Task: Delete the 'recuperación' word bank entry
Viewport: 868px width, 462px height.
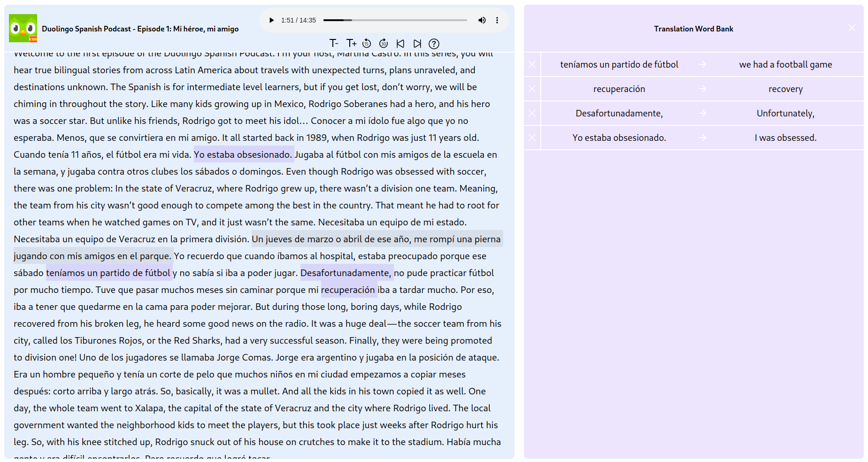Action: pos(532,89)
